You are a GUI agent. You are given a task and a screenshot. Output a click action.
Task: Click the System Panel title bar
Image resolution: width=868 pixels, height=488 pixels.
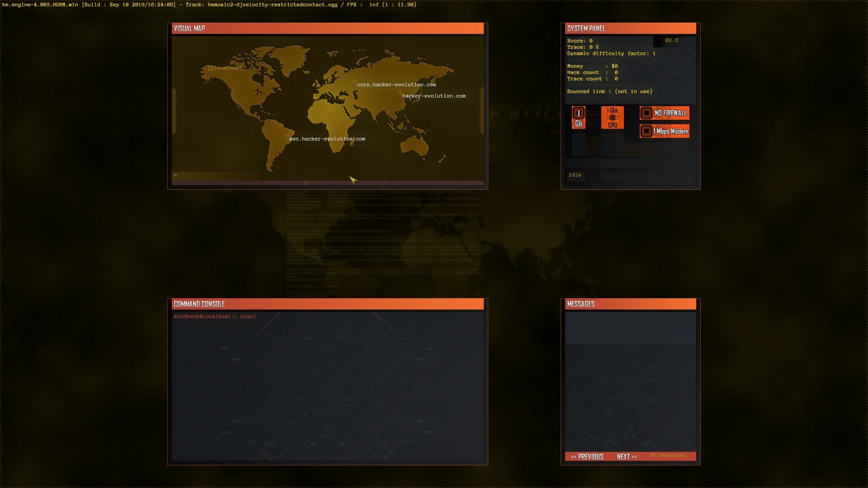(630, 28)
